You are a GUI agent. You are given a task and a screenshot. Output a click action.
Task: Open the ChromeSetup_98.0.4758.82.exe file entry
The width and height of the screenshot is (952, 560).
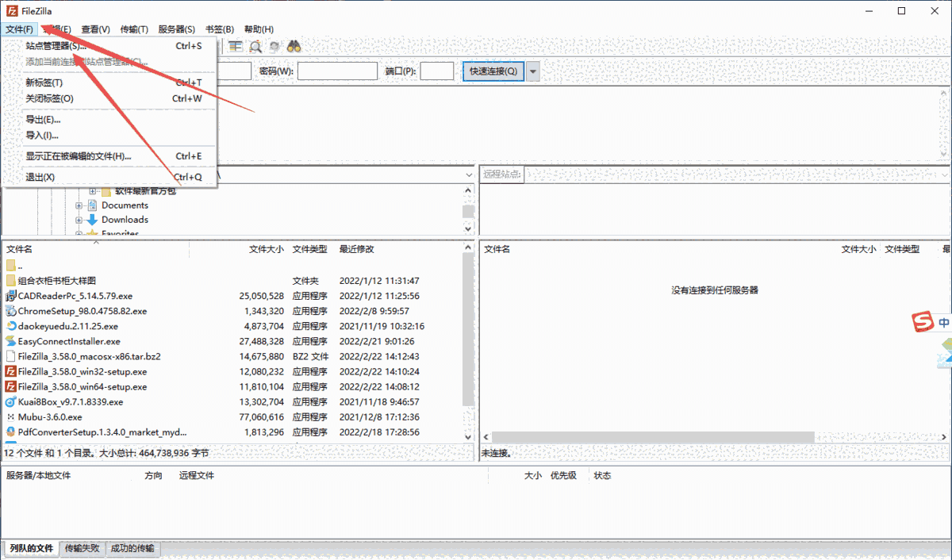coord(86,311)
